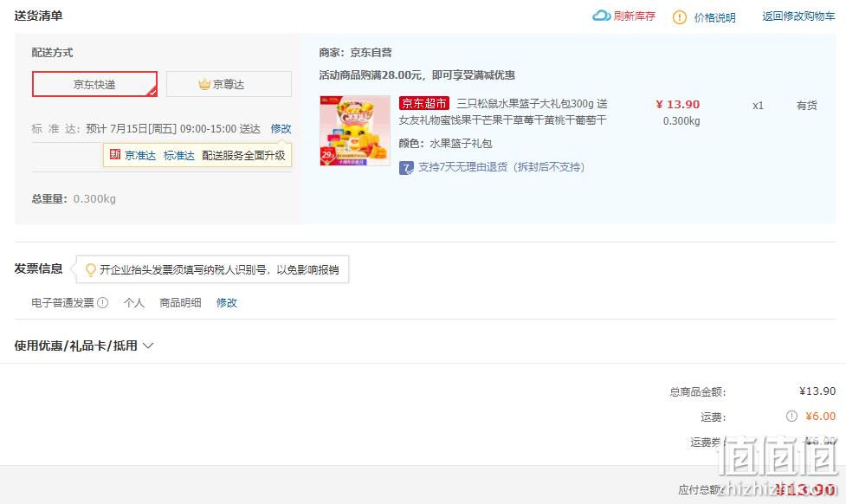This screenshot has height=504, width=846.
Task: Click the cloud refresh stock icon
Action: (601, 16)
